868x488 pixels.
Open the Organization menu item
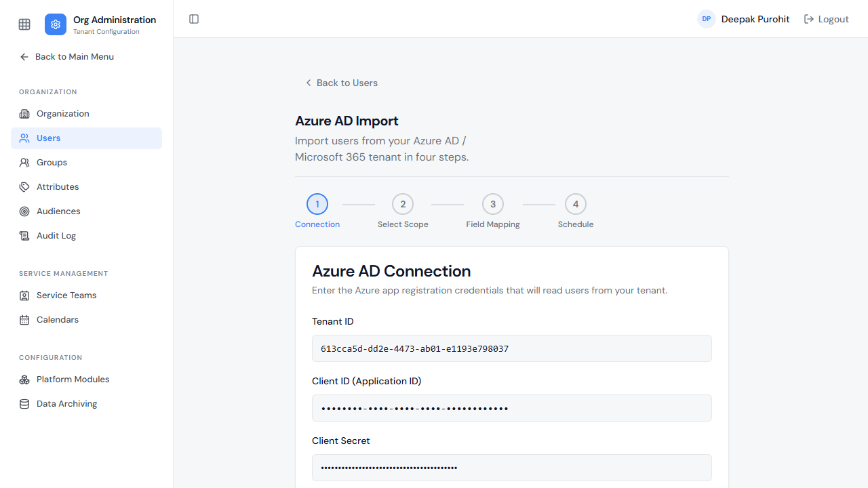(x=86, y=114)
